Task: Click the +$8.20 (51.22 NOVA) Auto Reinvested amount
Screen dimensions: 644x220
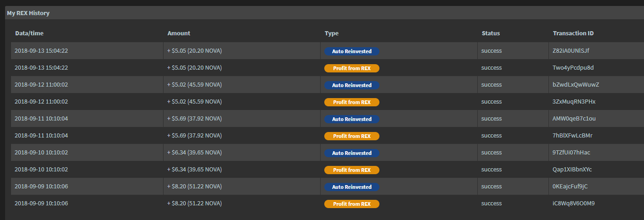Action: point(194,187)
